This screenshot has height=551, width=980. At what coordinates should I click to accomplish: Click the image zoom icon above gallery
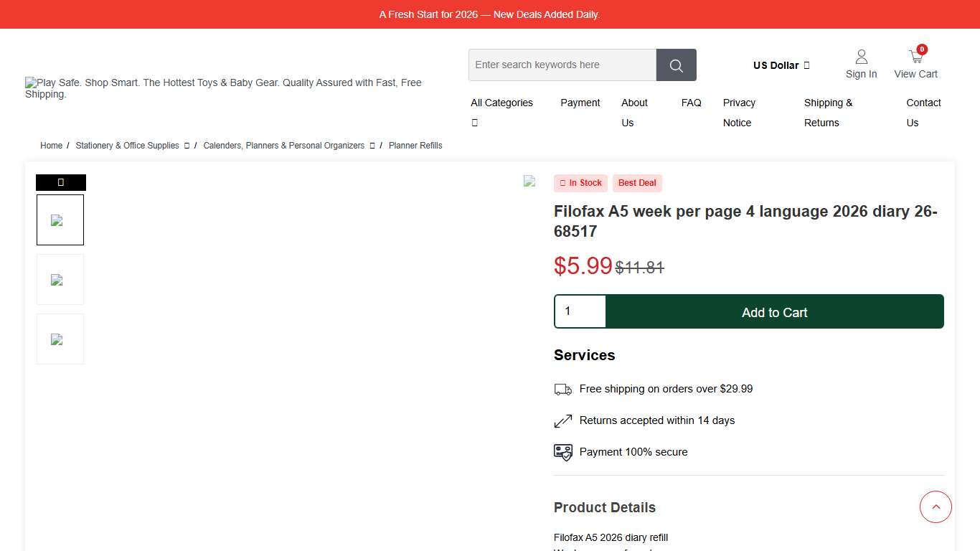[60, 182]
